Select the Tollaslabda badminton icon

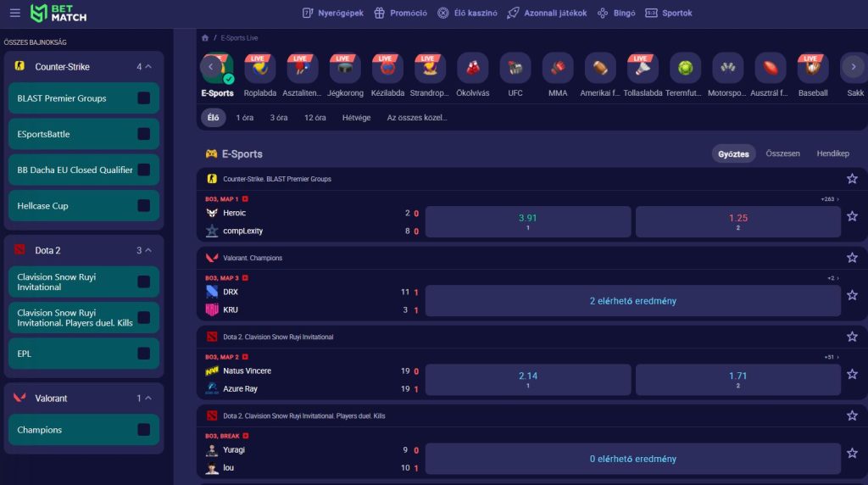tap(643, 68)
